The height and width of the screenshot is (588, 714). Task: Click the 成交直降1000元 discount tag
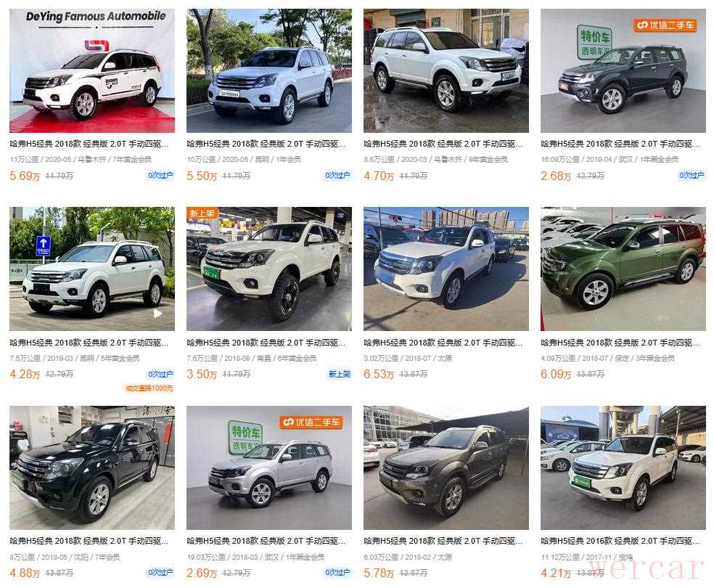149,388
